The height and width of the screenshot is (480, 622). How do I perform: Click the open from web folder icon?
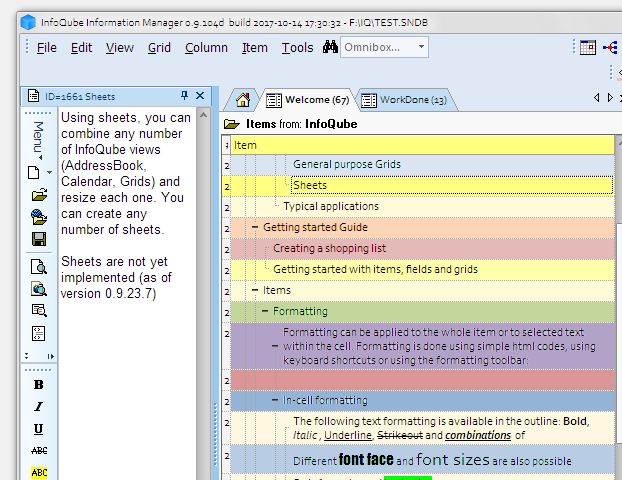pyautogui.click(x=39, y=217)
